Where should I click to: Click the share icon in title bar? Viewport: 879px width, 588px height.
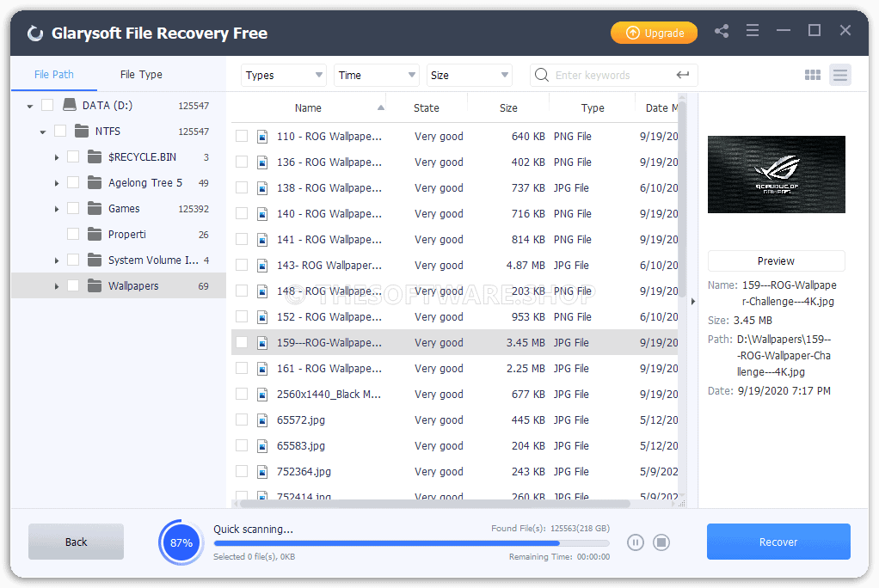click(722, 32)
